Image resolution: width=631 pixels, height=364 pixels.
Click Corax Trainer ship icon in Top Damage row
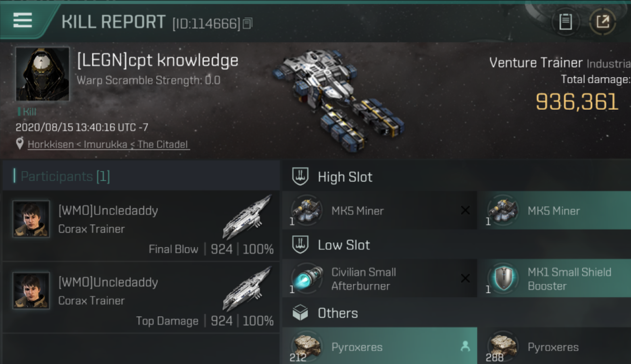247,289
